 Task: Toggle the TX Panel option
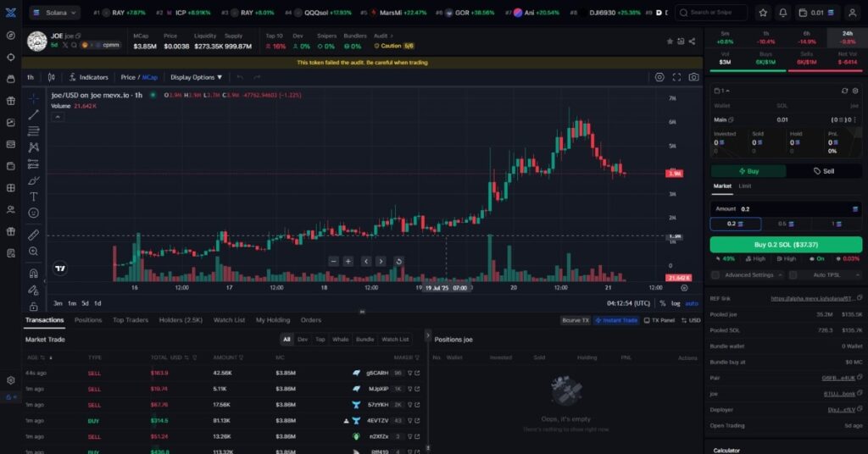pos(659,320)
